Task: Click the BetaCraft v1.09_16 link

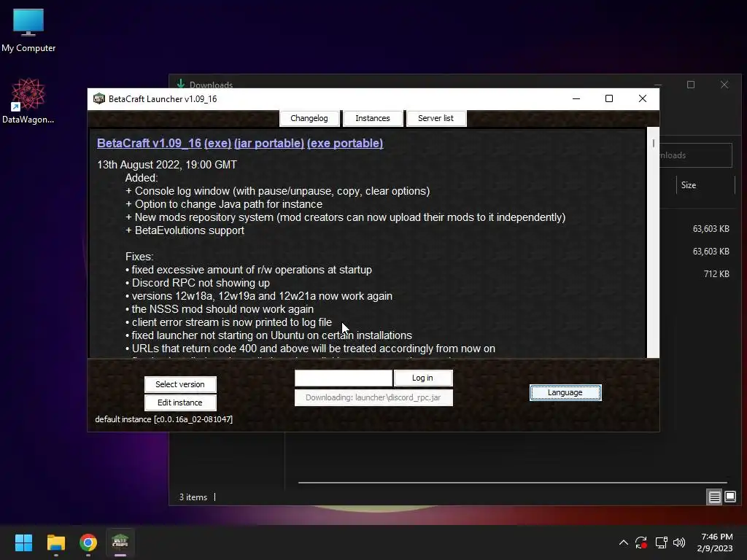Action: (x=149, y=144)
